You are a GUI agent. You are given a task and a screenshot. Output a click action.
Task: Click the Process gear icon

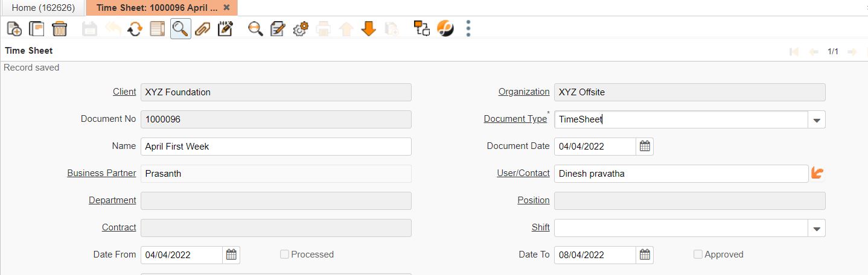pyautogui.click(x=301, y=28)
